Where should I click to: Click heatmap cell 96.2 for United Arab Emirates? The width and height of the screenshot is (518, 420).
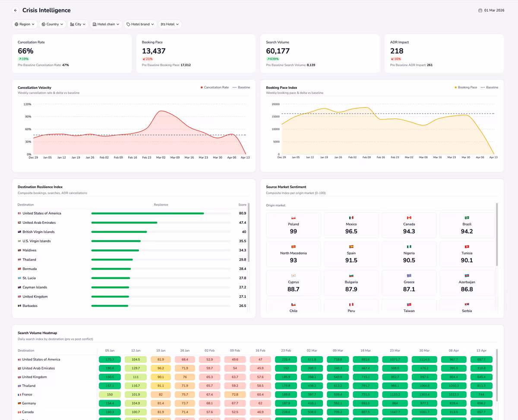(161, 368)
